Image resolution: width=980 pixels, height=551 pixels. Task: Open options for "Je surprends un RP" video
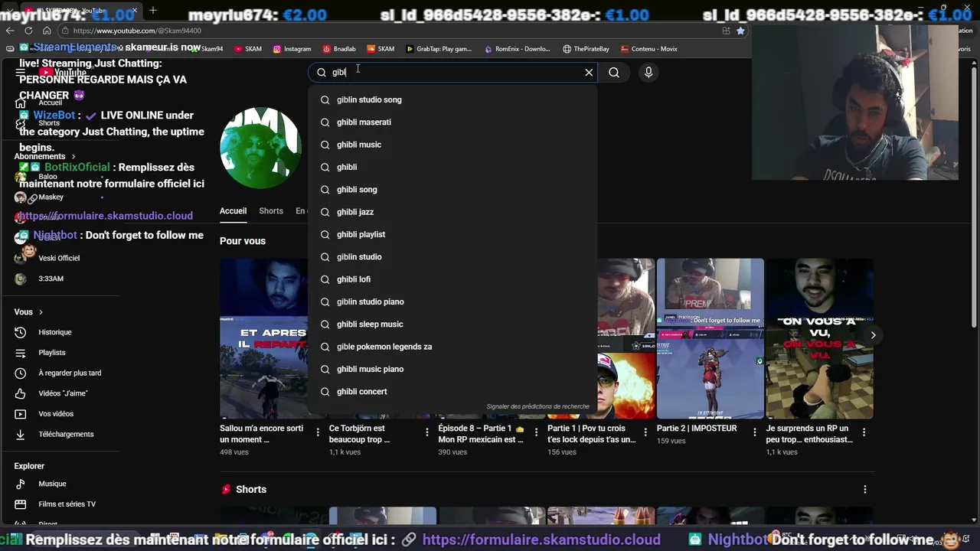click(x=864, y=432)
